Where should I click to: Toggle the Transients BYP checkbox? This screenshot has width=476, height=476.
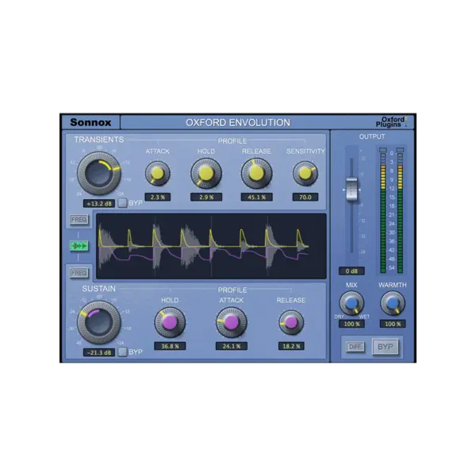(123, 203)
